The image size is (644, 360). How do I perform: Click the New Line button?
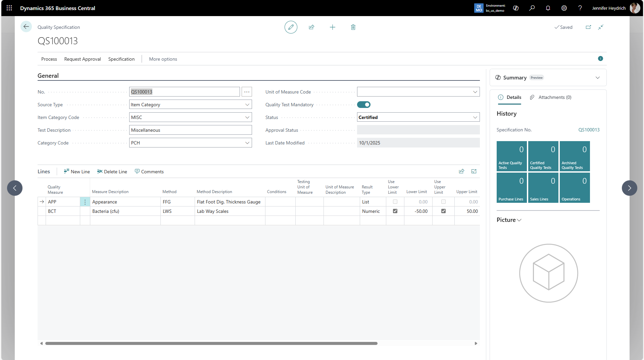[77, 172]
